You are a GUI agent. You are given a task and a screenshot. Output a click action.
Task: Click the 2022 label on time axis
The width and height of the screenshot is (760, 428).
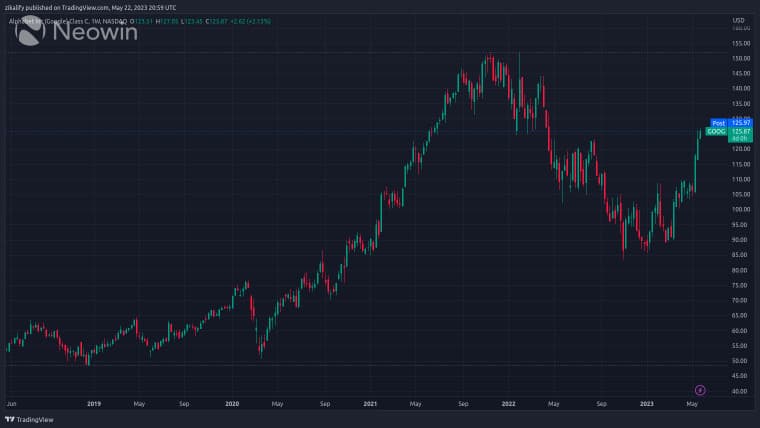tap(508, 404)
